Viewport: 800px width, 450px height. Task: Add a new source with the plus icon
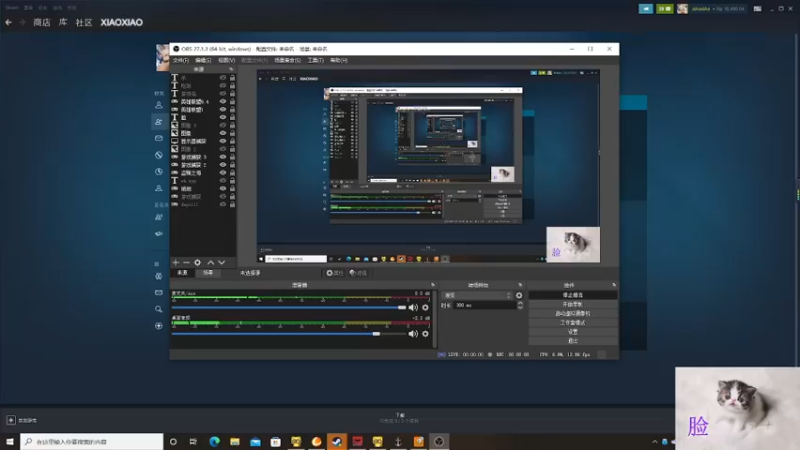(176, 262)
